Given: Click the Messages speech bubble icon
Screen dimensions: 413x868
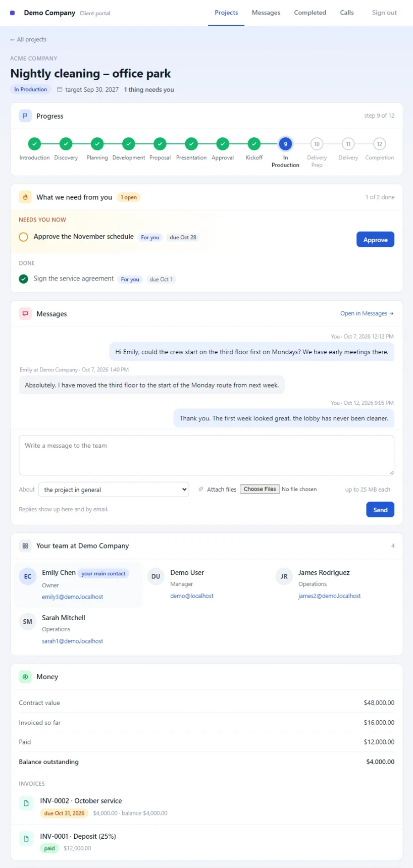Looking at the screenshot, I should coord(25,314).
